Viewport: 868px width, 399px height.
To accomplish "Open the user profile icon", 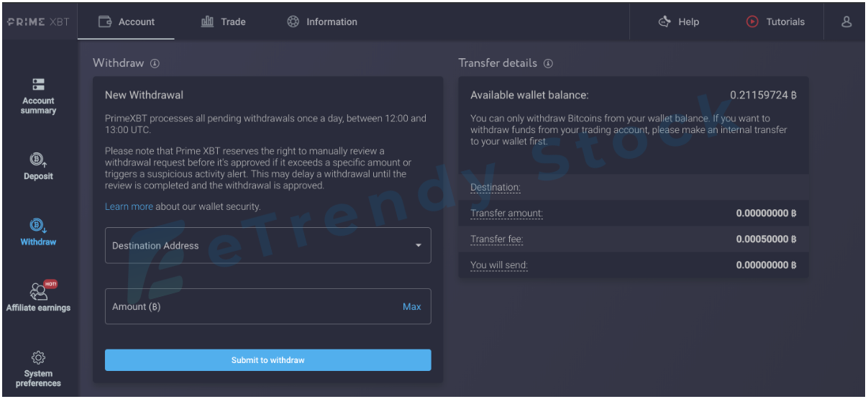I will pyautogui.click(x=846, y=22).
